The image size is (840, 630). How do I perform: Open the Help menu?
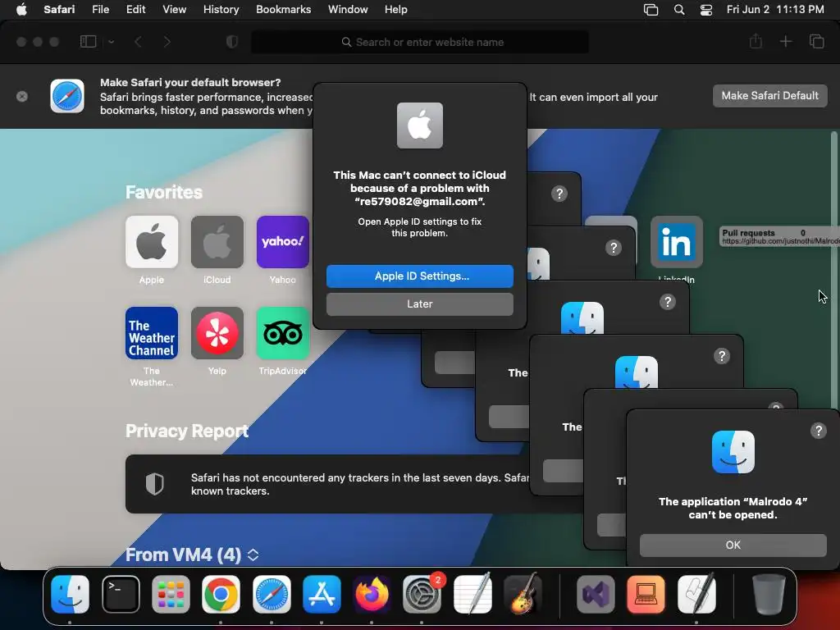tap(396, 10)
